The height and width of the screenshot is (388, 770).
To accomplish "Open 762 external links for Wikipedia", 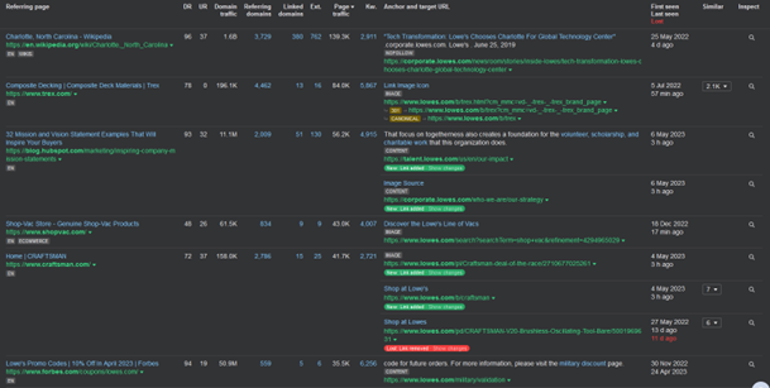I will coord(316,37).
